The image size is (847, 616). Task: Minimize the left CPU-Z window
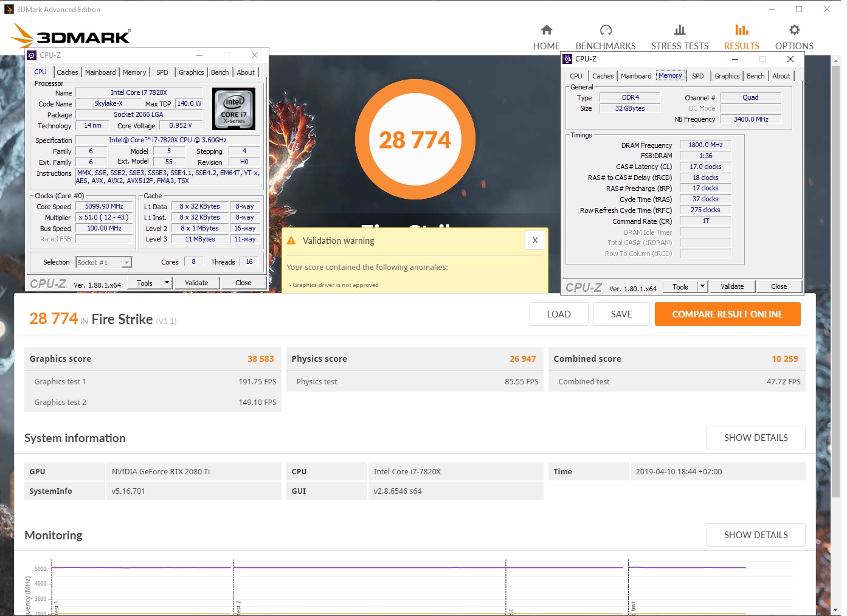199,55
